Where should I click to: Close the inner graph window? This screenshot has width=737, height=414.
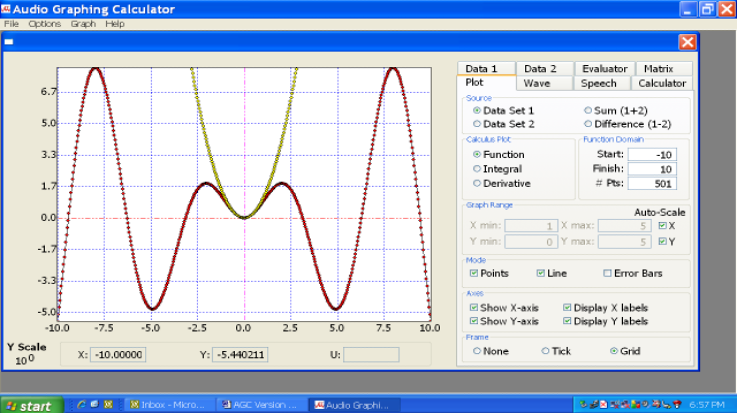(687, 42)
